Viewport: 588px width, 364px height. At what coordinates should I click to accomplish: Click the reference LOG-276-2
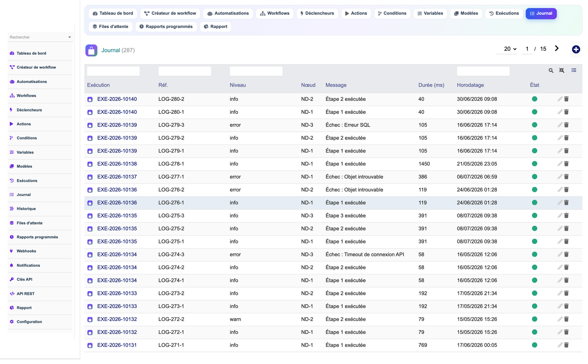click(x=171, y=190)
